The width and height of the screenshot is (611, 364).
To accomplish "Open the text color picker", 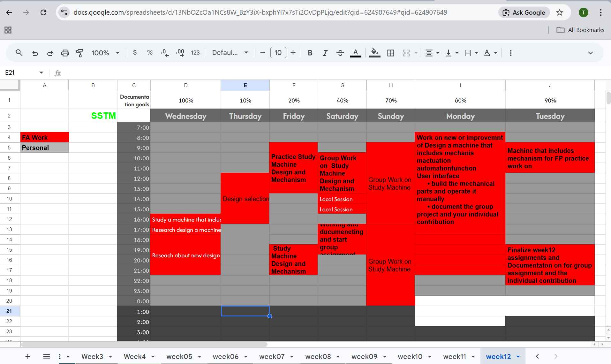I will [x=356, y=53].
